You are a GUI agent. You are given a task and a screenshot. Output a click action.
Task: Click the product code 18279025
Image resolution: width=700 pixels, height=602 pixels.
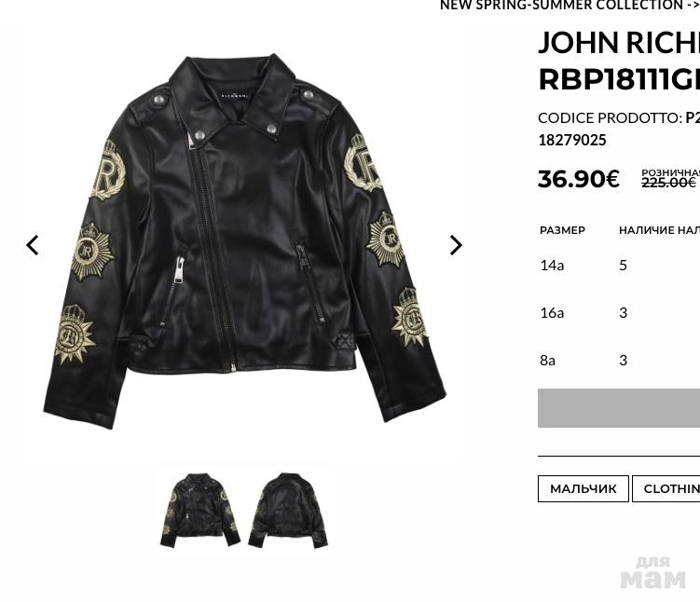[x=572, y=140]
